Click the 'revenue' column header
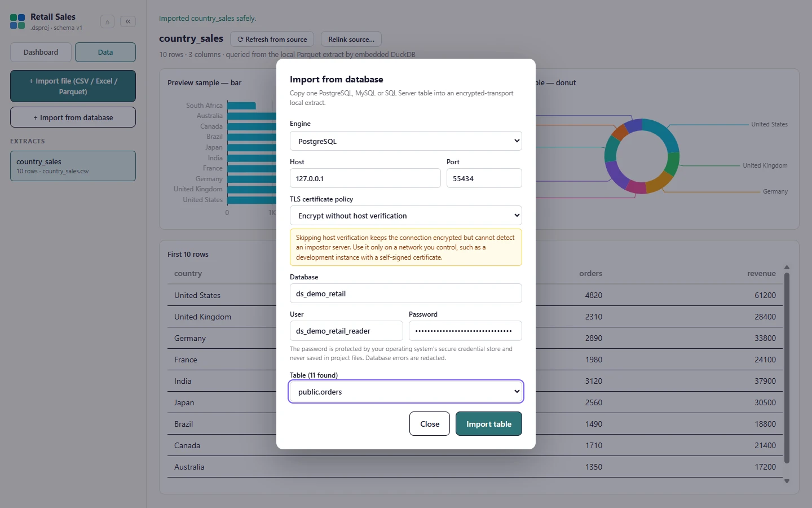812x508 pixels. point(761,273)
